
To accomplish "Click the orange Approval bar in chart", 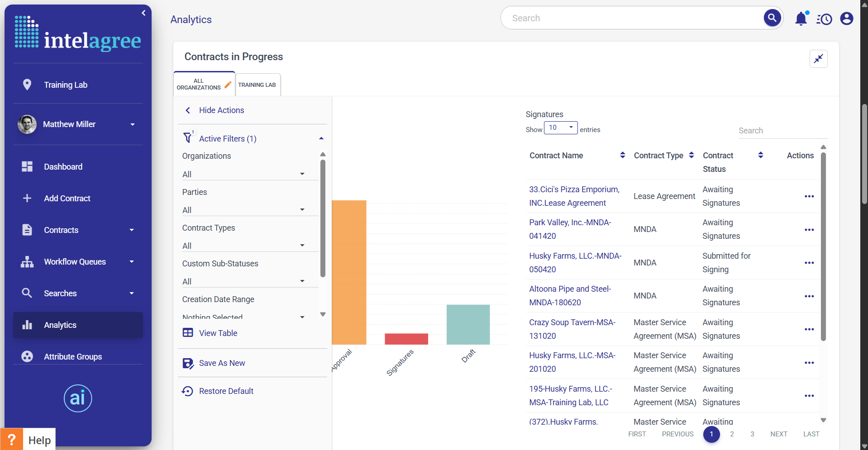I will [x=349, y=272].
